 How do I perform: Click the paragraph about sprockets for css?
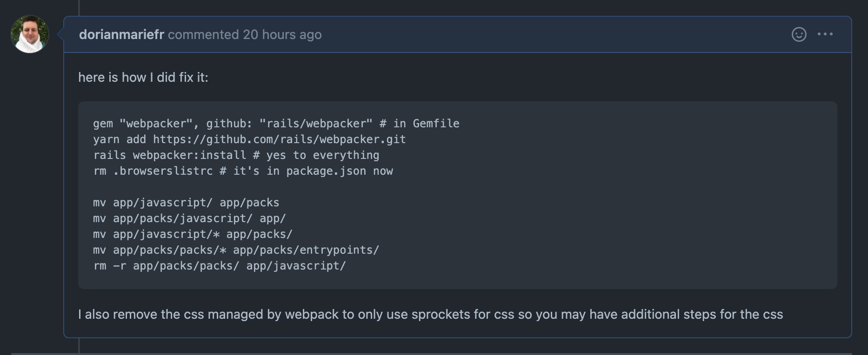click(431, 315)
